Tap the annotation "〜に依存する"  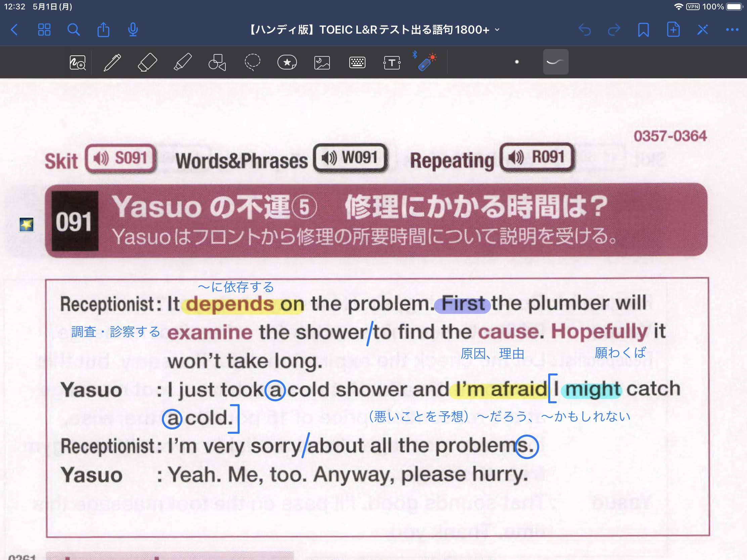coord(236,287)
